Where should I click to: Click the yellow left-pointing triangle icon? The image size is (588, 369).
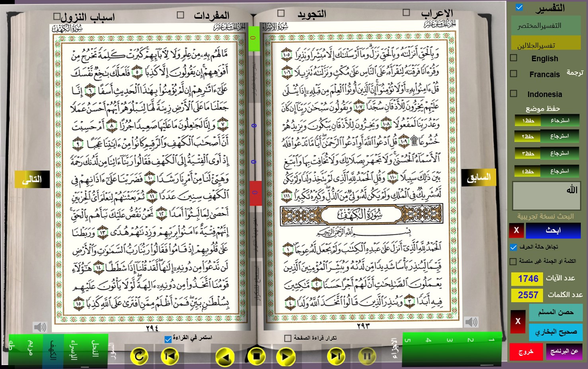(225, 357)
